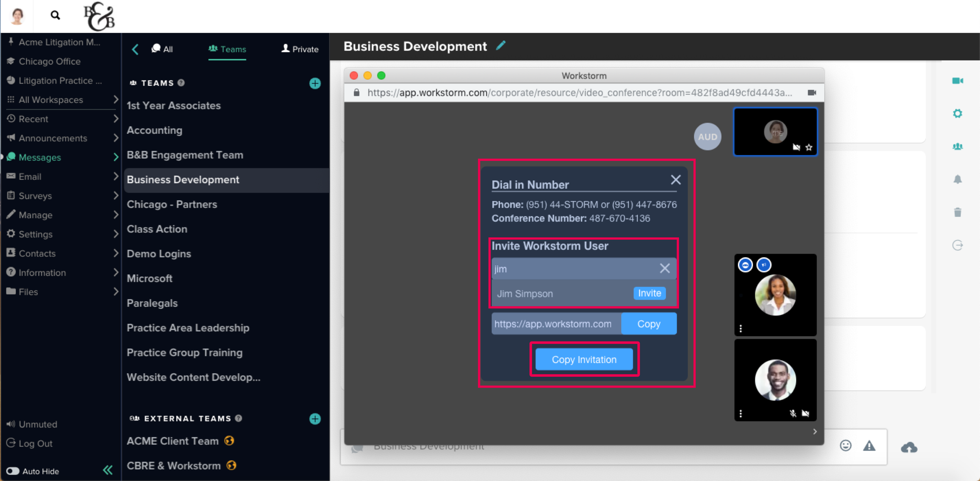Toggle Unmuted sound setting

point(32,424)
